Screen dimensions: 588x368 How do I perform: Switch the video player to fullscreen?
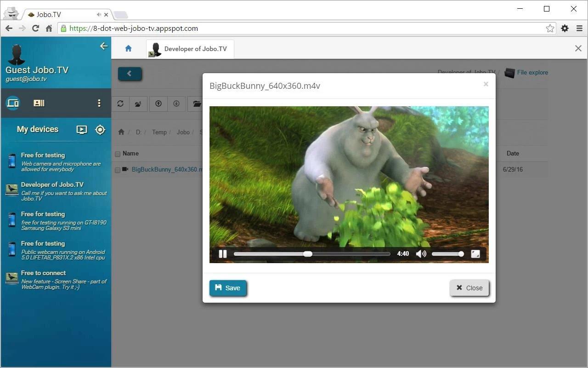click(x=475, y=253)
